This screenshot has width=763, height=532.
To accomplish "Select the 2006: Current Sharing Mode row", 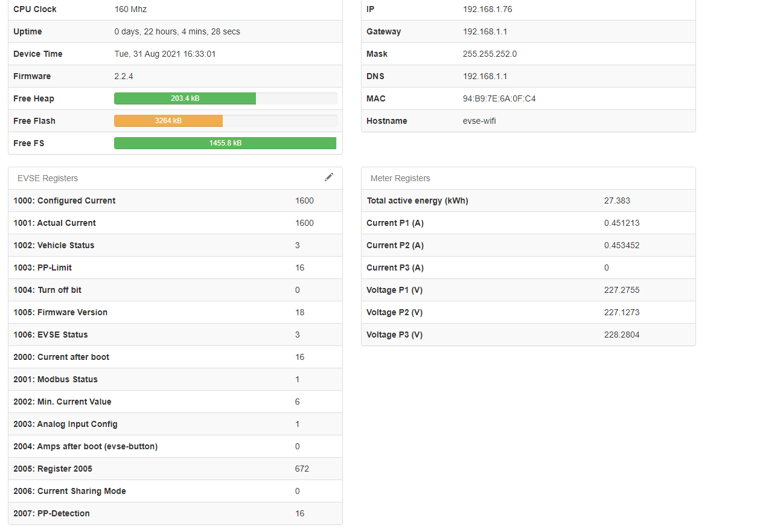I will (x=175, y=491).
